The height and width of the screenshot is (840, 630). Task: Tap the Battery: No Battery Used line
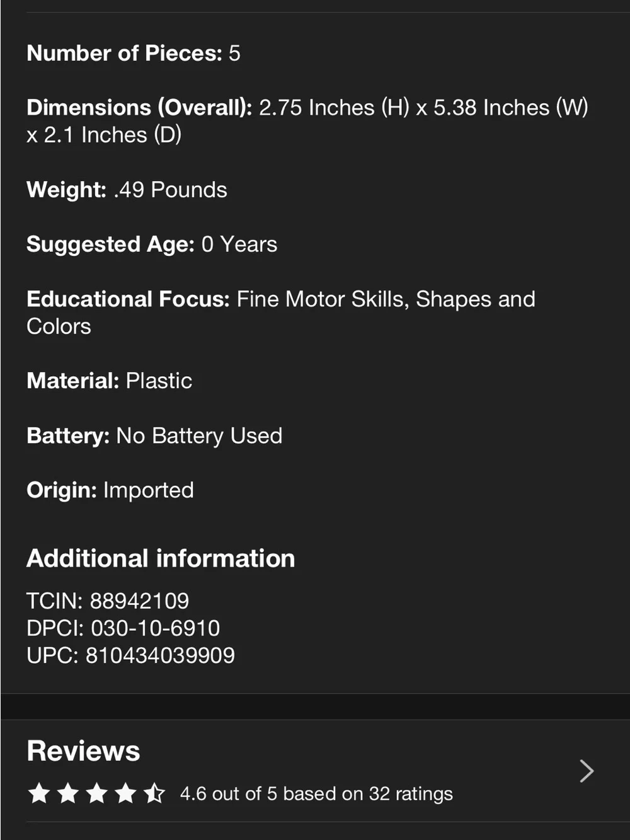click(154, 435)
